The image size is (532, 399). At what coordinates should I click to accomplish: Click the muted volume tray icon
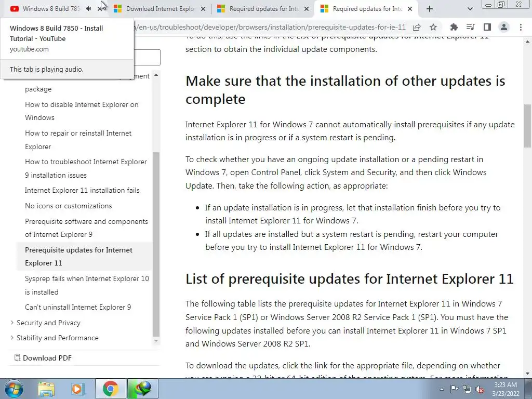tap(480, 389)
